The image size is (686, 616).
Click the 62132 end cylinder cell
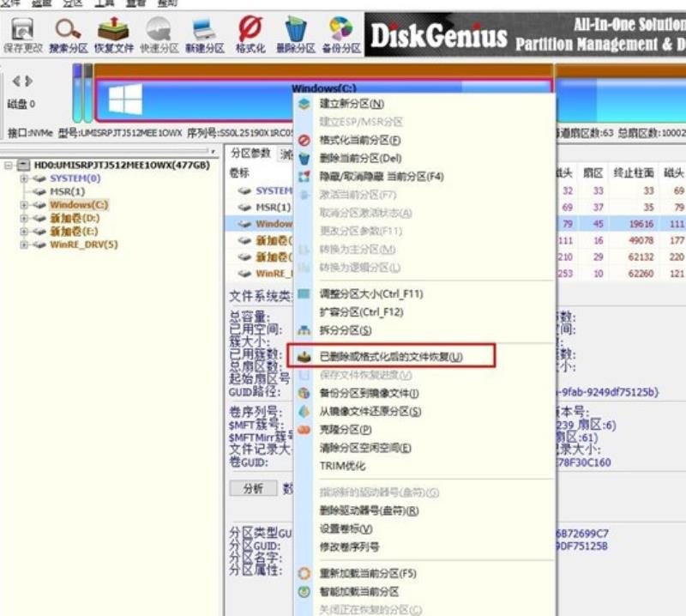click(x=641, y=257)
